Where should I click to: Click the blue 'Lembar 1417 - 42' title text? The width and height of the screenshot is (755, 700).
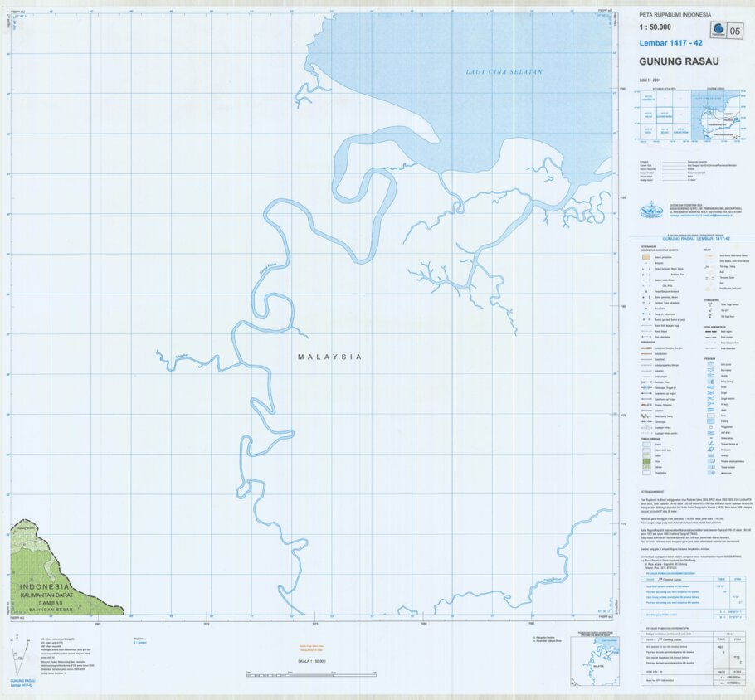pos(670,43)
